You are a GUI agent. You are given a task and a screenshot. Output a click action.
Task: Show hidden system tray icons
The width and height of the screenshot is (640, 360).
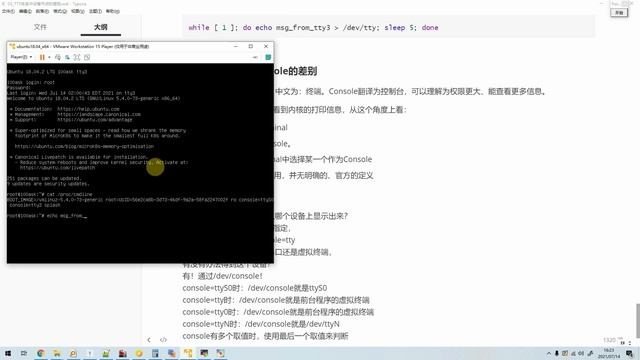point(549,353)
